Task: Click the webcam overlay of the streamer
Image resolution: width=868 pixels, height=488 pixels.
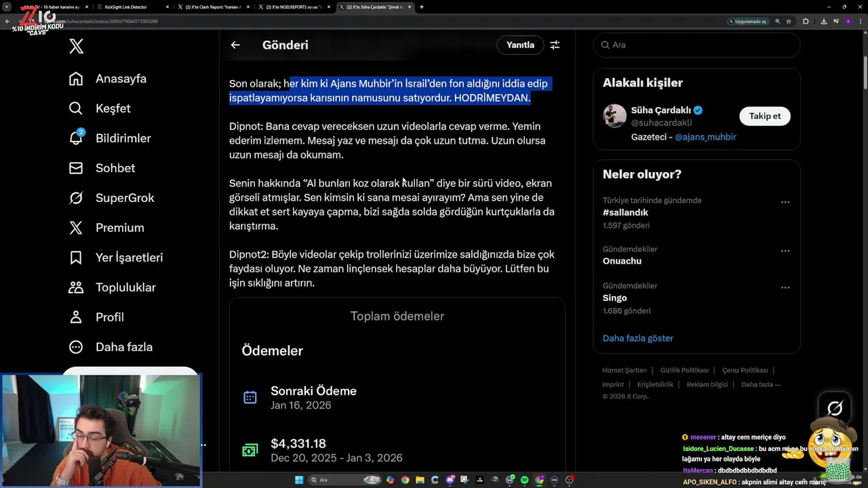Action: (100, 430)
